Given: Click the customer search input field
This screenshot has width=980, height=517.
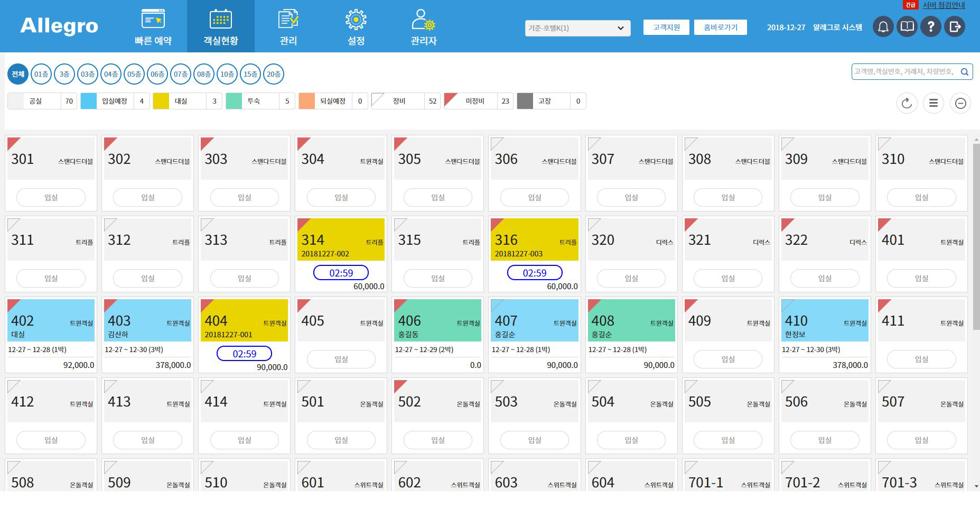Looking at the screenshot, I should [904, 72].
